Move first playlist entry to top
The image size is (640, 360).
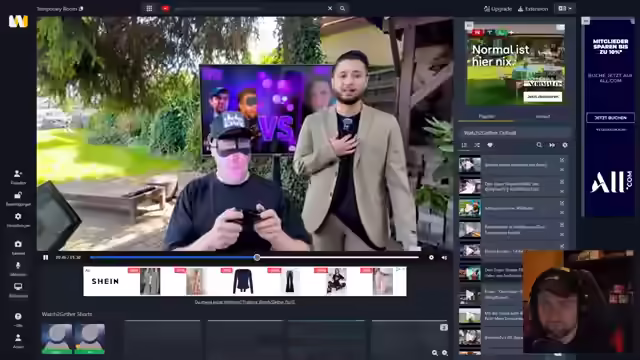[562, 160]
